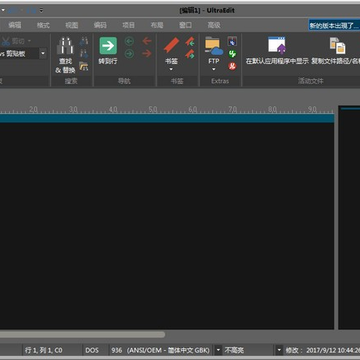Screen dimensions: 360x360
Task: Click the upper green circled left-arrow navigation icon
Action: click(x=129, y=41)
